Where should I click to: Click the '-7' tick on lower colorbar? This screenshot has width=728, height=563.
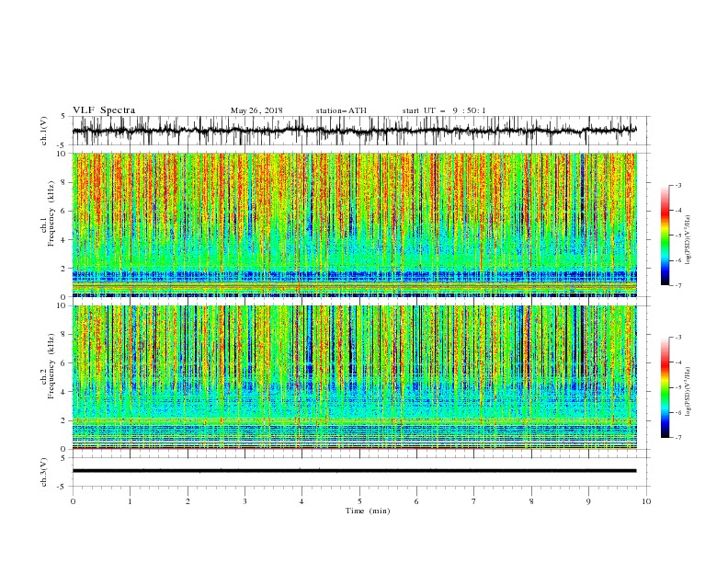click(x=678, y=438)
